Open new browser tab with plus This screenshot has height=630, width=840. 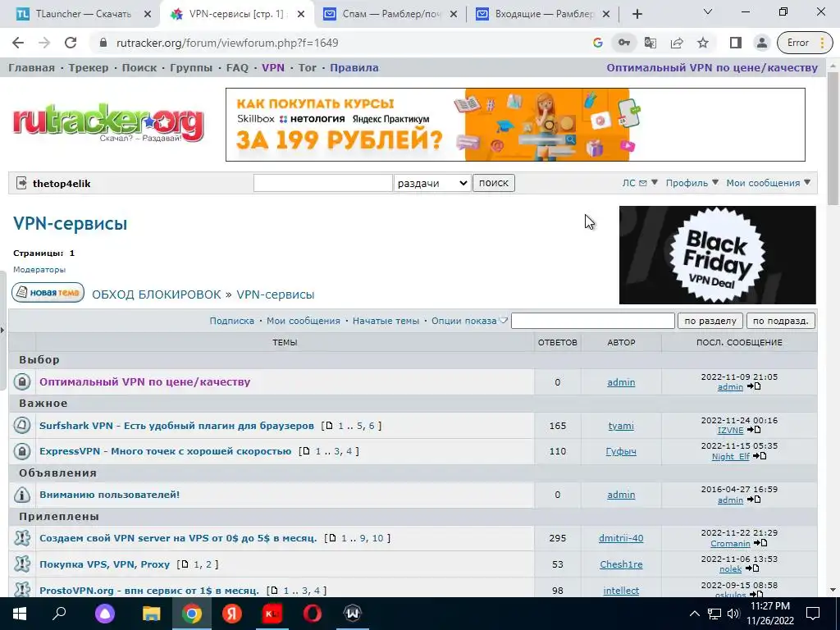tap(637, 15)
